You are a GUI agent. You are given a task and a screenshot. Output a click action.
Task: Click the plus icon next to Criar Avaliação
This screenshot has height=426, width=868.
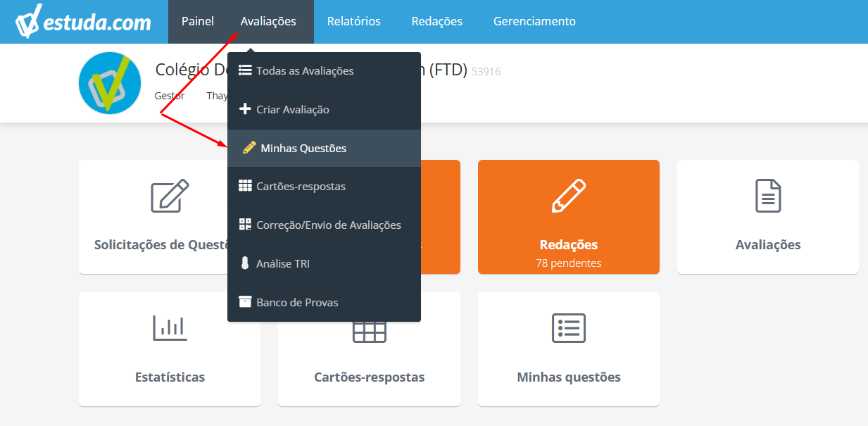245,109
